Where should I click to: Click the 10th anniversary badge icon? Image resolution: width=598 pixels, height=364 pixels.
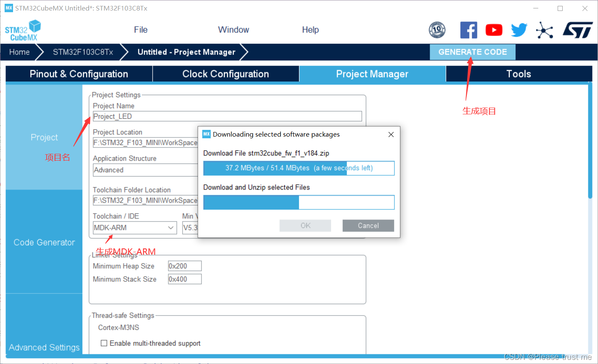[x=437, y=30]
